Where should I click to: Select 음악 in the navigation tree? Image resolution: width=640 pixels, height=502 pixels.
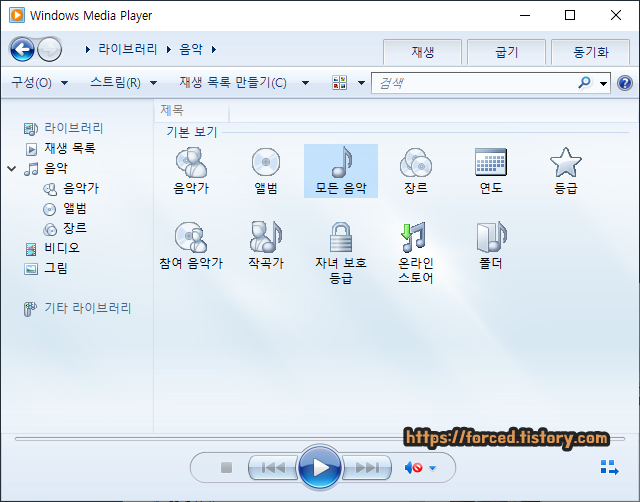tap(46, 168)
